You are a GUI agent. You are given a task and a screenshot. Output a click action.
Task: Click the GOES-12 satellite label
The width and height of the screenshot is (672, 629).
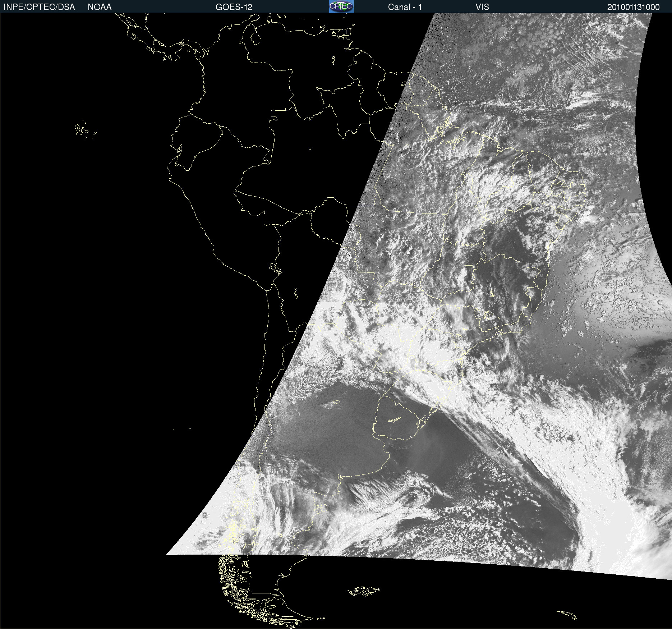pos(234,7)
